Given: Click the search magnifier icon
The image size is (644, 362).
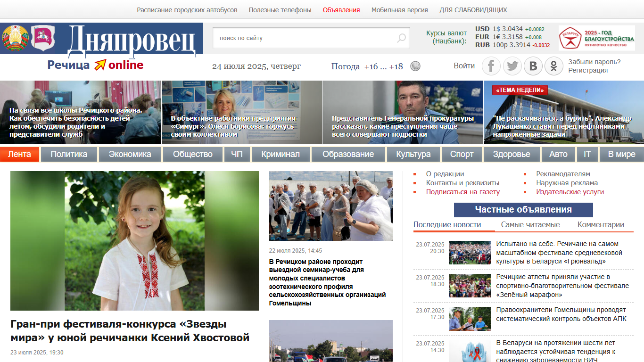Looking at the screenshot, I should point(401,38).
